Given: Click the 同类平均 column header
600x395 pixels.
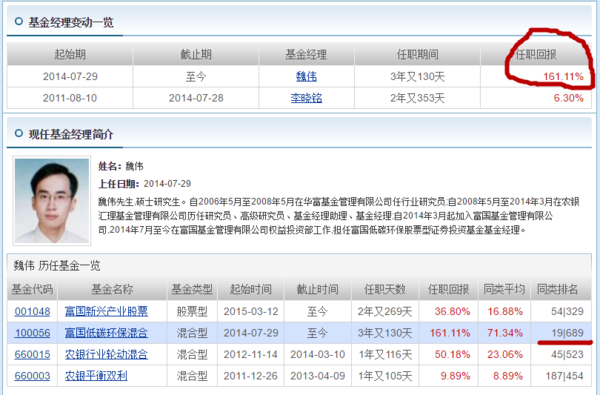Looking at the screenshot, I should click(x=504, y=289).
